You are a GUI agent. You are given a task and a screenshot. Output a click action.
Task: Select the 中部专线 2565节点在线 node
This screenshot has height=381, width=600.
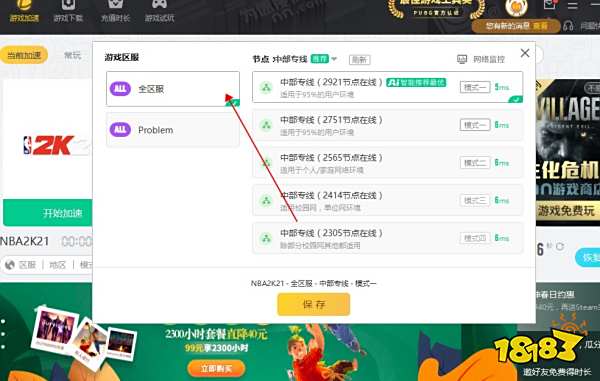pos(387,163)
